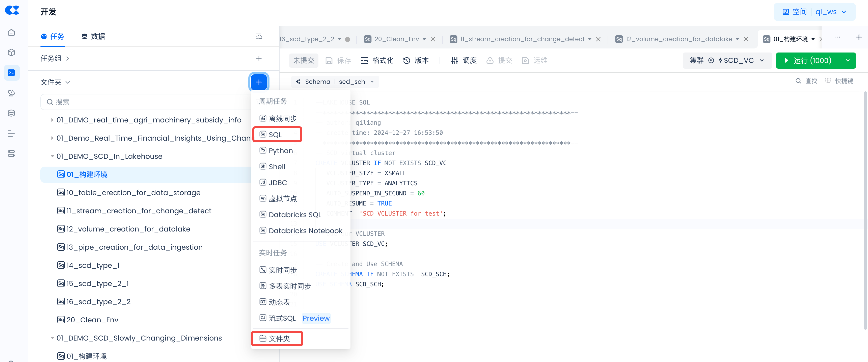
Task: Click the search-list icon beside 数据 tab
Action: [x=258, y=36]
